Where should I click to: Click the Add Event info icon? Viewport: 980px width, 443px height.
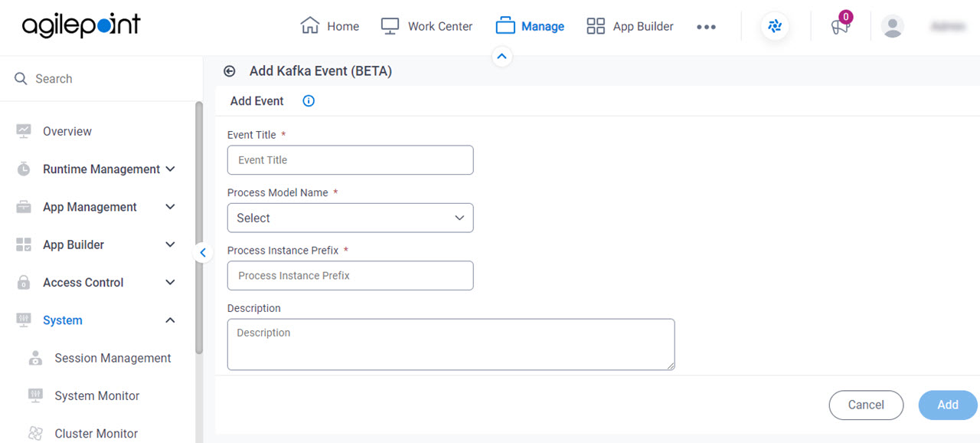309,101
